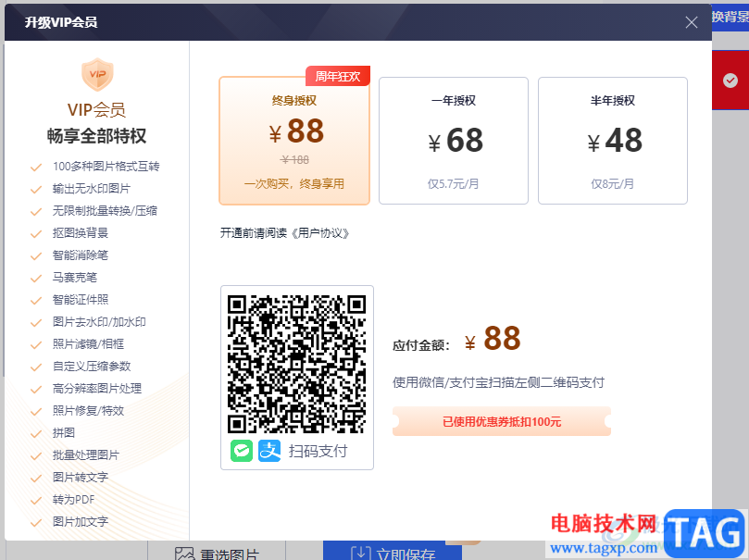Select the 半年授权 ¥48 plan card
This screenshot has height=560, width=749.
click(x=612, y=141)
